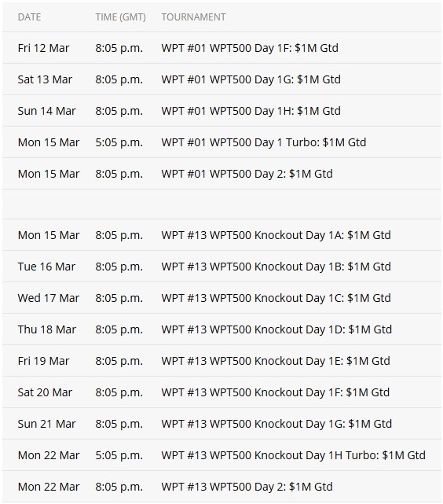Select Knockout Day 1D tournament entry
443x504 pixels.
(x=276, y=329)
